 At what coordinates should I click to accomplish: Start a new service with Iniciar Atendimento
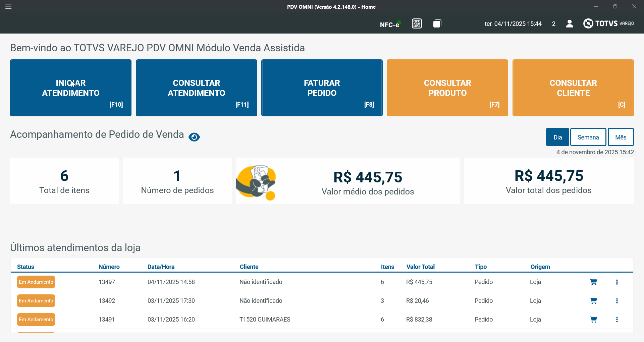(71, 88)
